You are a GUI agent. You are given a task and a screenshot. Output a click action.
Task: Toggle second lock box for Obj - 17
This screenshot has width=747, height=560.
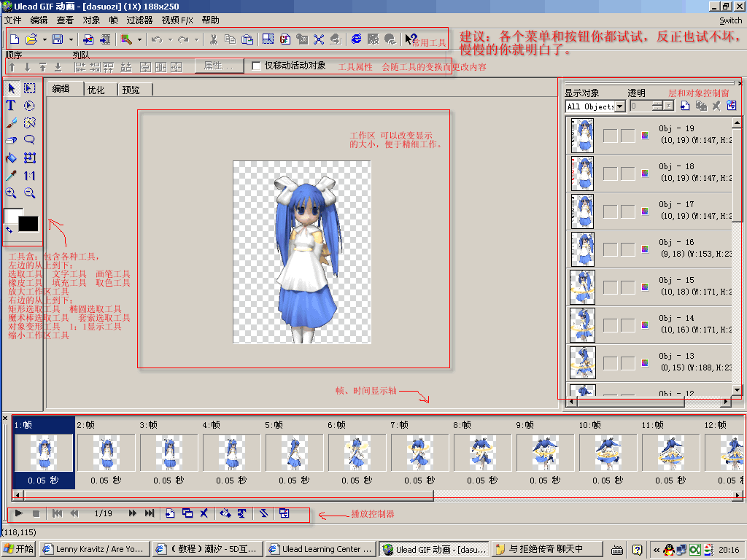click(x=628, y=211)
